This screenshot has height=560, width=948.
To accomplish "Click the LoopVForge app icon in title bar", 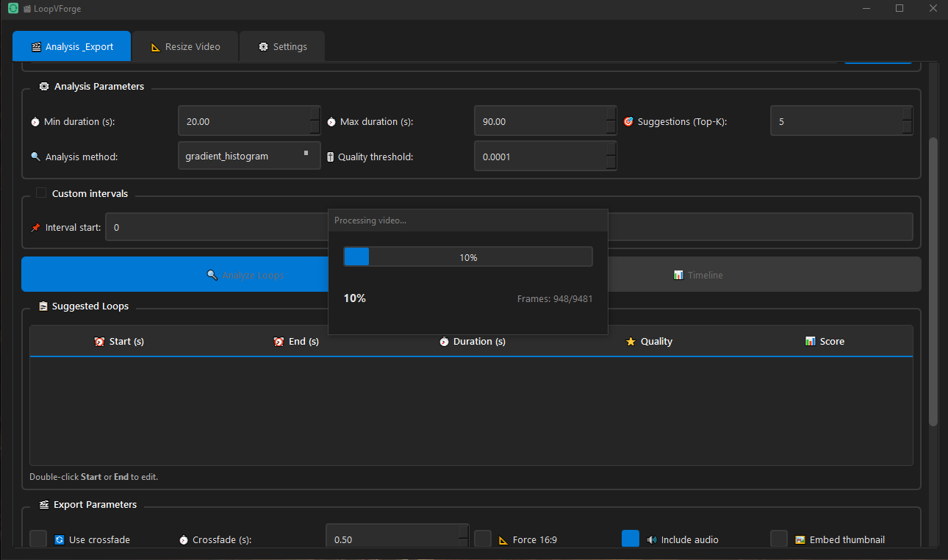I will (13, 9).
